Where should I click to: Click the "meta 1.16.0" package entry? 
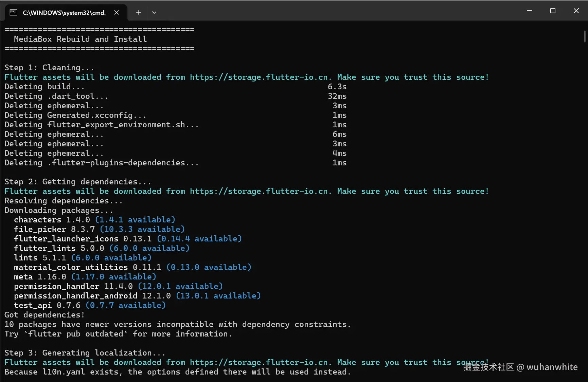point(40,277)
